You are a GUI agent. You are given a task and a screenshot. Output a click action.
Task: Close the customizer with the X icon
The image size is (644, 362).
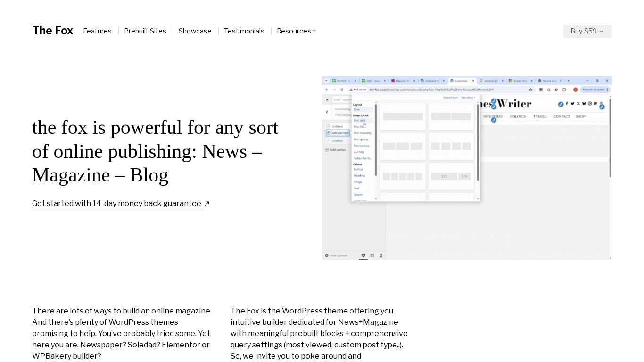click(327, 99)
